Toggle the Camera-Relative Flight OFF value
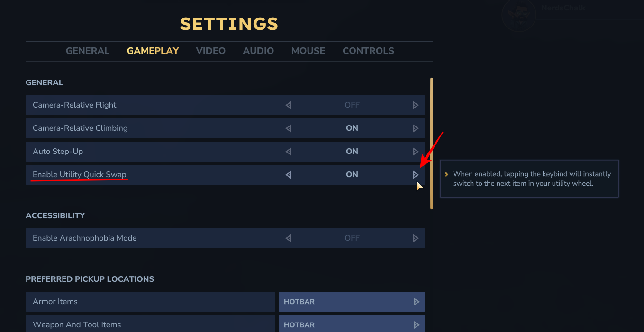Screen dimensions: 644x332 [x=352, y=105]
